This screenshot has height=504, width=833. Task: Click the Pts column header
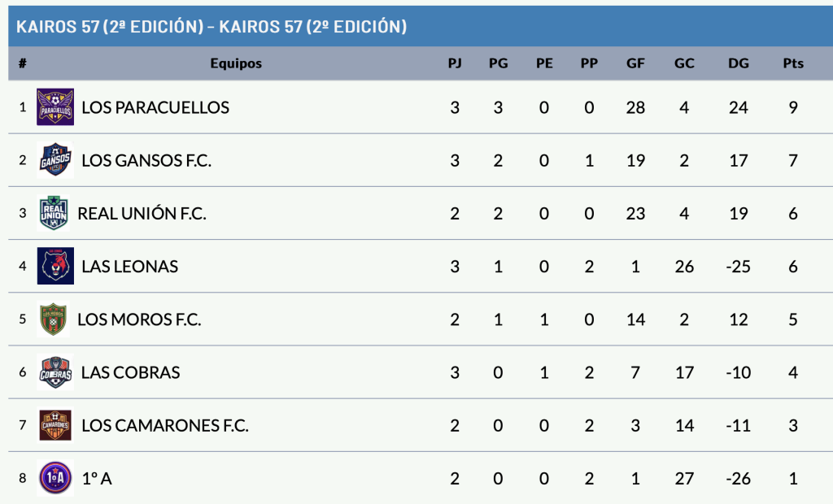pos(792,63)
